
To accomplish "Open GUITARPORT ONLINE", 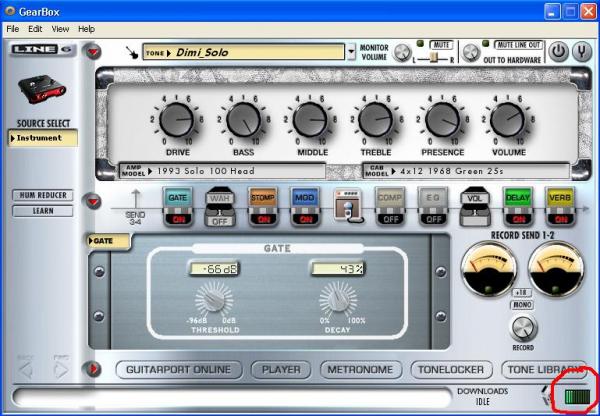I will 179,370.
